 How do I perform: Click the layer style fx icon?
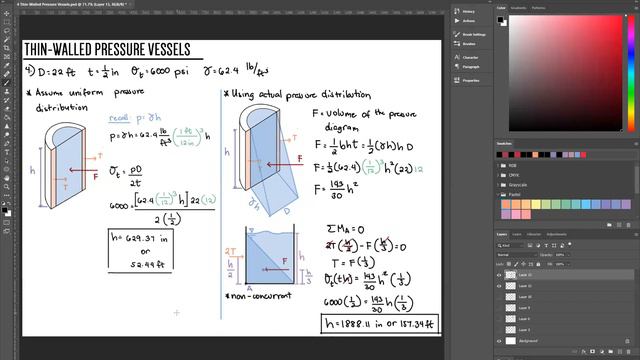[583, 351]
